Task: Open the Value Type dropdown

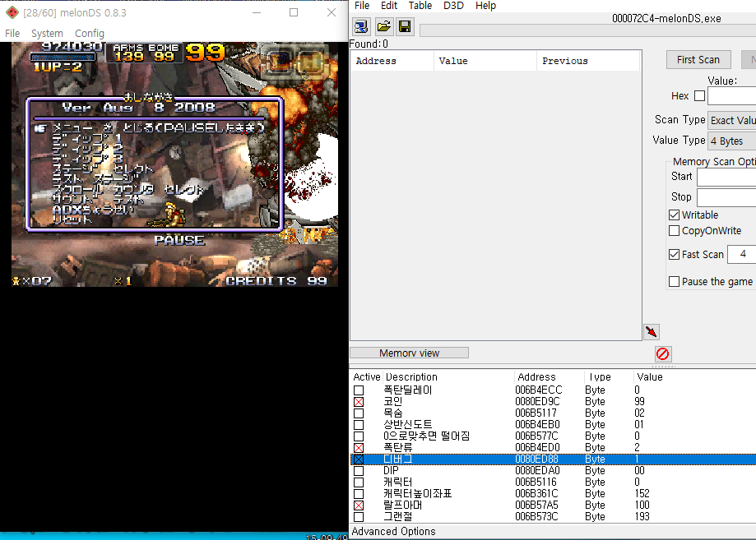Action: (731, 141)
